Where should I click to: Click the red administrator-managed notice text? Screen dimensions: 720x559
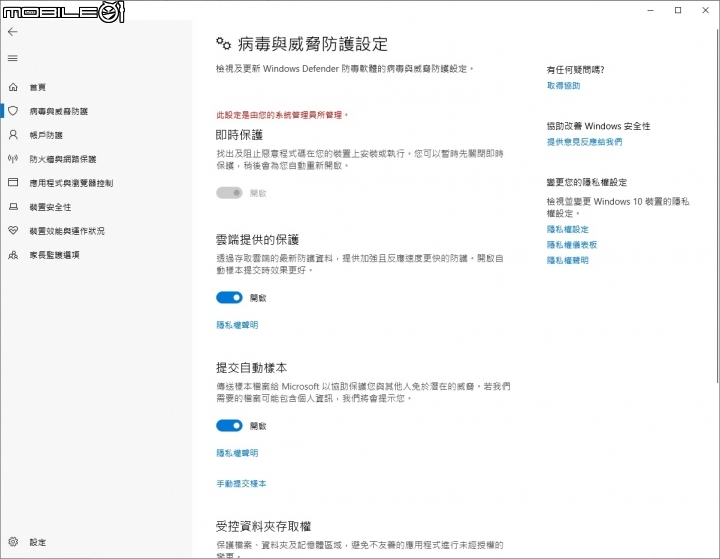(x=282, y=115)
